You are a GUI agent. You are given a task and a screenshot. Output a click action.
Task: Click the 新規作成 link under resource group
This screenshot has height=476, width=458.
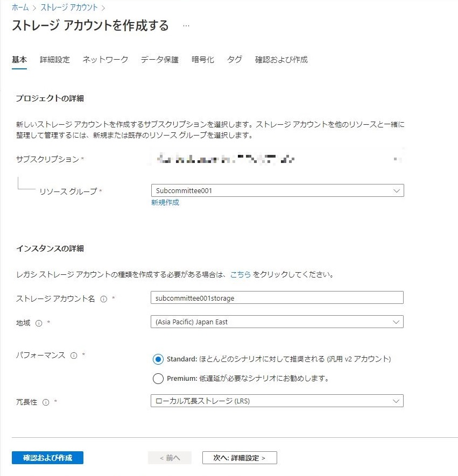pos(165,203)
